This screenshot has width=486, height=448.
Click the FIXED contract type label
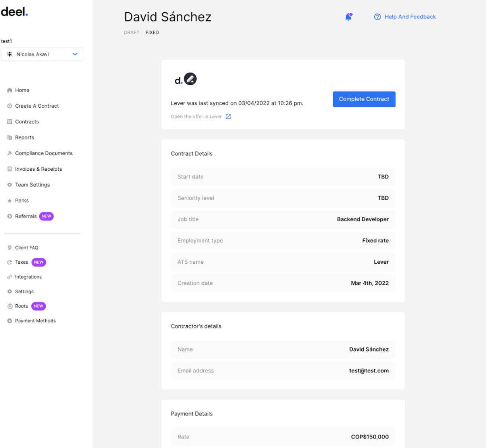click(x=152, y=33)
